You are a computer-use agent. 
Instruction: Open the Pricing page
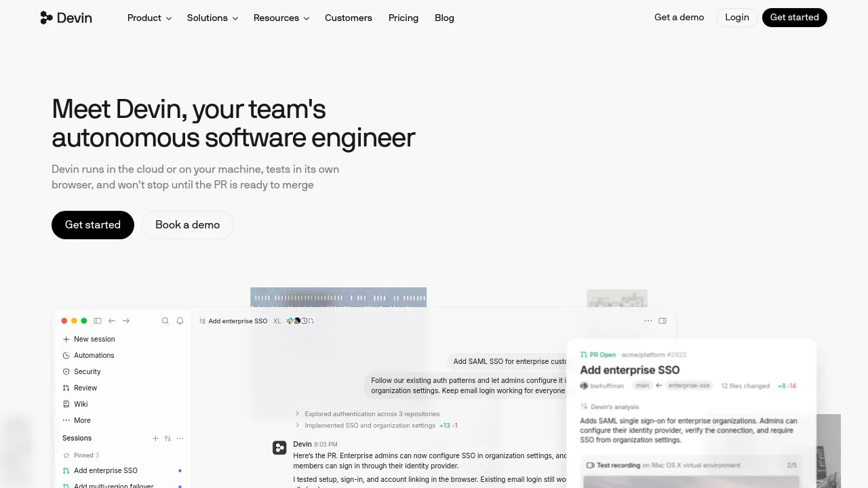403,18
